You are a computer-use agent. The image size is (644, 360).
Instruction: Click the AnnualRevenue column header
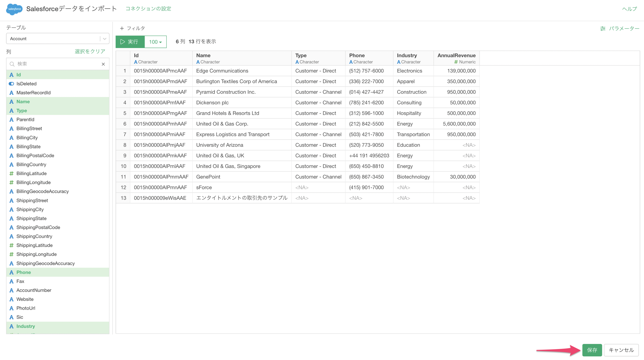pos(456,58)
